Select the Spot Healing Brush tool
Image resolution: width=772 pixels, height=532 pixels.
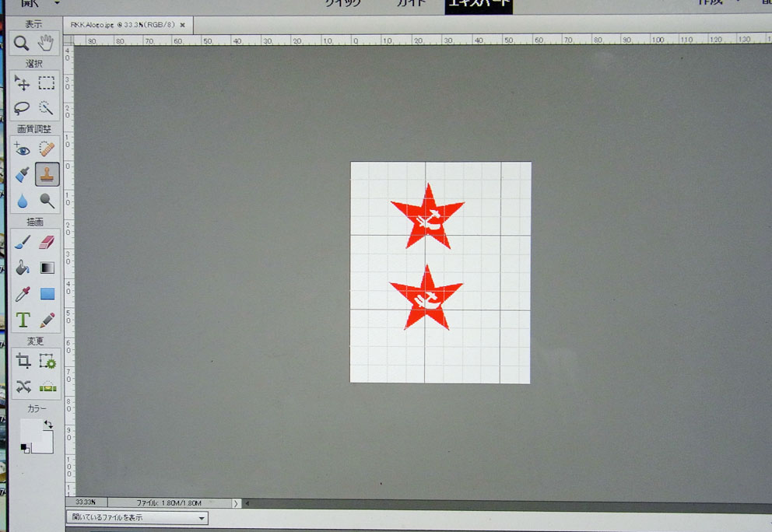pyautogui.click(x=47, y=149)
